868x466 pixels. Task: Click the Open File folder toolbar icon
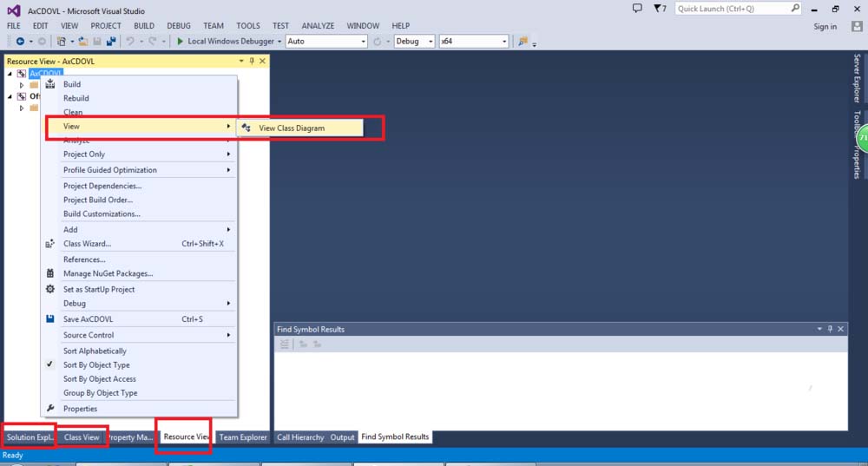pos(82,42)
